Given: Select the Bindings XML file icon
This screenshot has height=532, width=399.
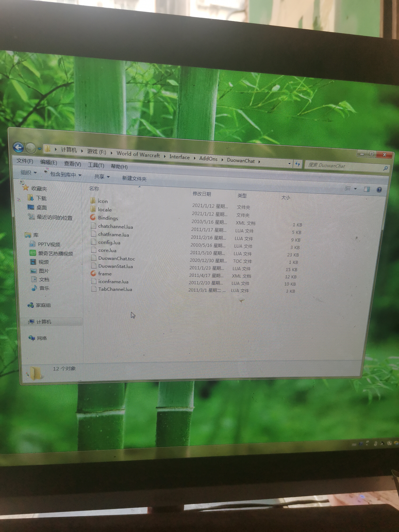Looking at the screenshot, I should click(x=93, y=217).
